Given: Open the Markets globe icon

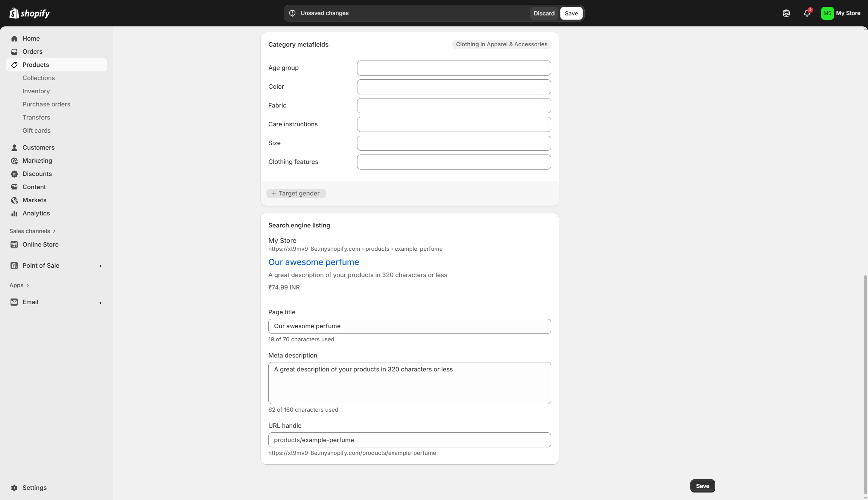Looking at the screenshot, I should [14, 200].
